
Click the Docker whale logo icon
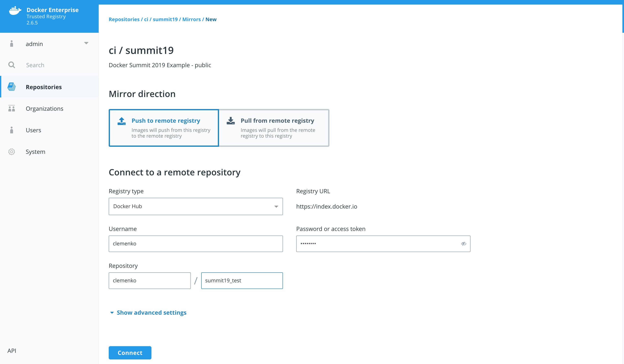pos(15,11)
